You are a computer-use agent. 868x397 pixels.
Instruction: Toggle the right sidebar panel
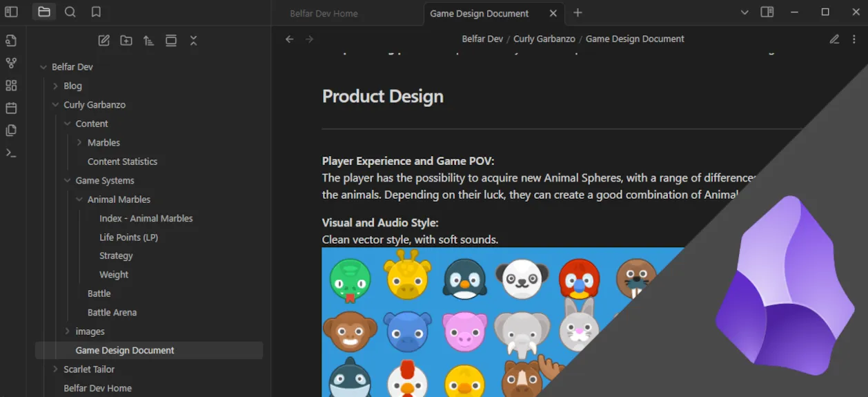[767, 12]
